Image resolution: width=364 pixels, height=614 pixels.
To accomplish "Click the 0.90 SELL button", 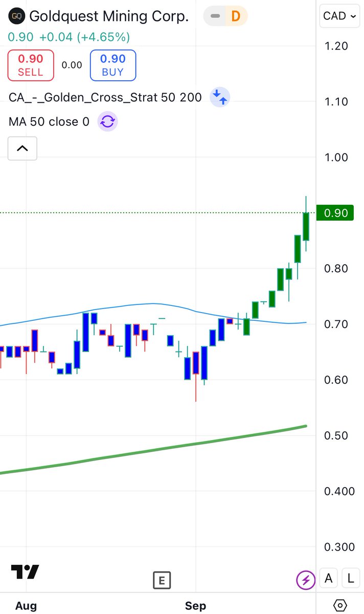I will [30, 65].
